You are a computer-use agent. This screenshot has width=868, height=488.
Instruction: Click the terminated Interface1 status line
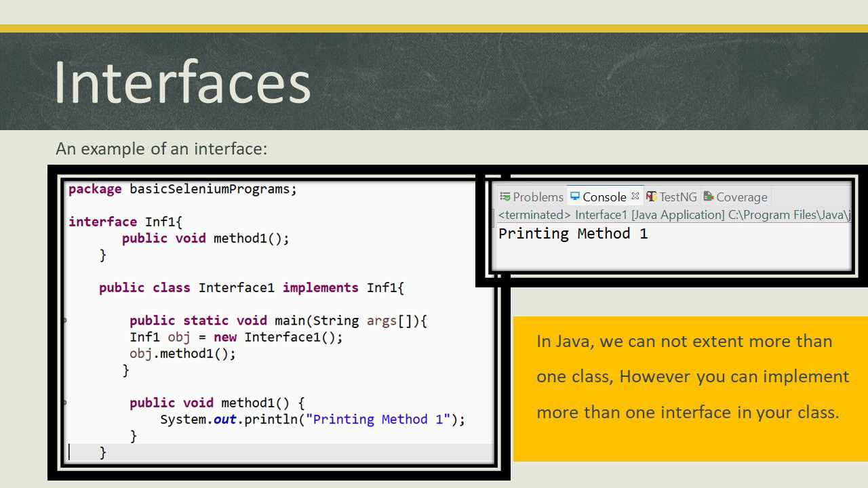click(675, 215)
